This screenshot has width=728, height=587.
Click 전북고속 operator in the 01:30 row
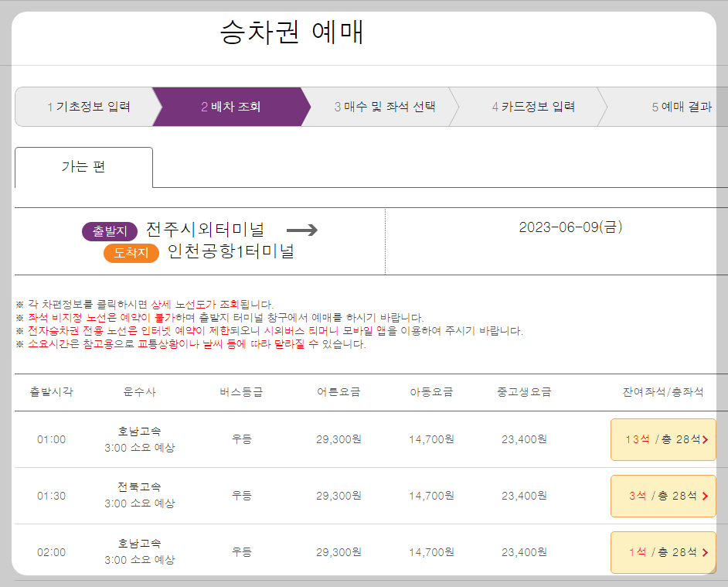pos(139,487)
